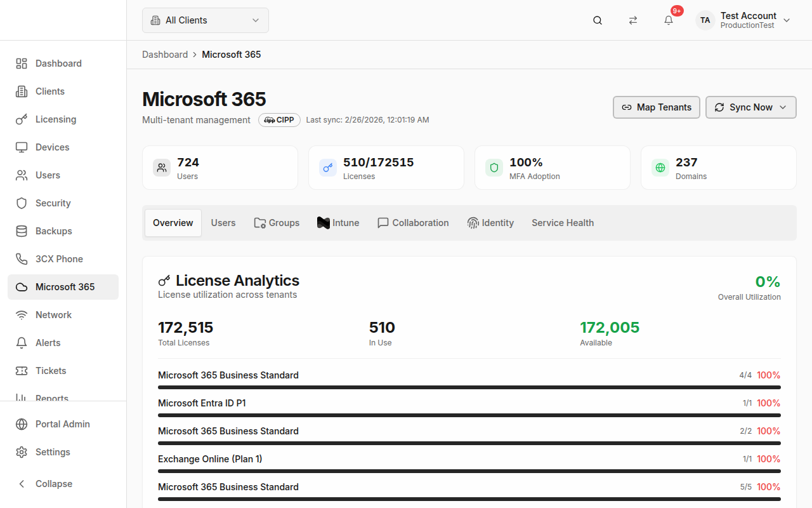Click the 172,005 Available value

tap(610, 328)
